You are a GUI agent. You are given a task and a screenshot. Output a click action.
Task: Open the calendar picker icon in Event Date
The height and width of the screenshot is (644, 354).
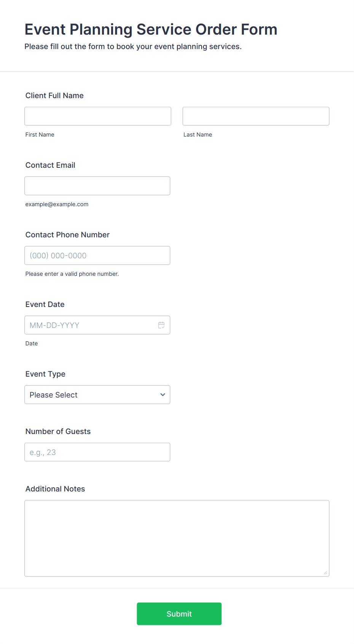click(161, 325)
